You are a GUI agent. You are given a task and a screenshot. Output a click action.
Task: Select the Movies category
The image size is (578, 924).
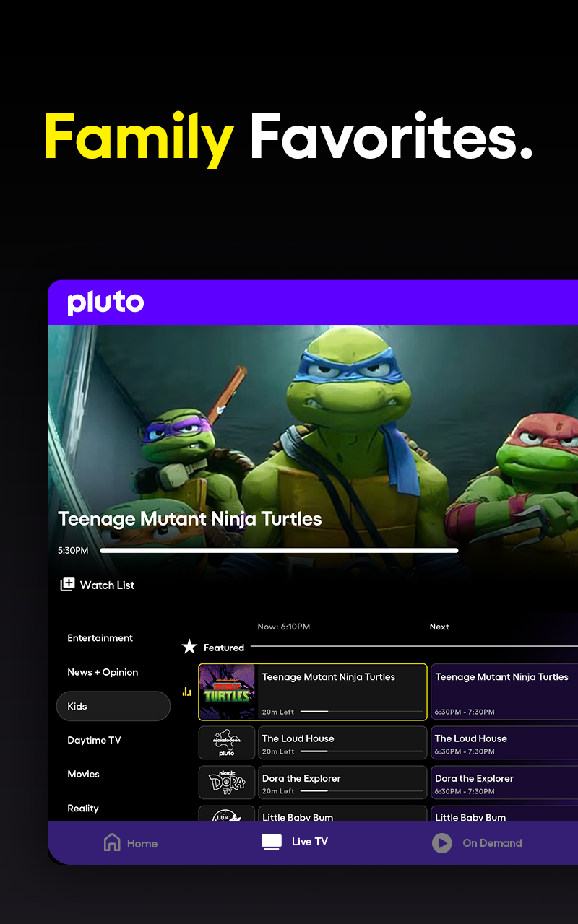click(83, 774)
